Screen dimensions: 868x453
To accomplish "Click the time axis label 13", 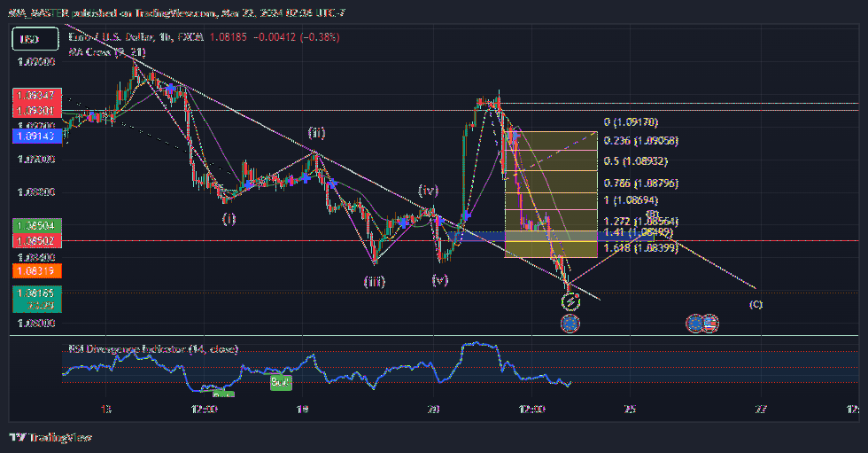I will (x=105, y=410).
